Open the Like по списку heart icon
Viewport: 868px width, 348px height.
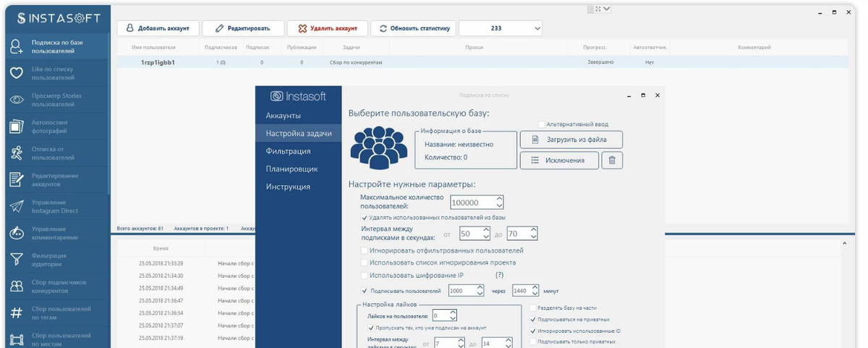coord(16,73)
